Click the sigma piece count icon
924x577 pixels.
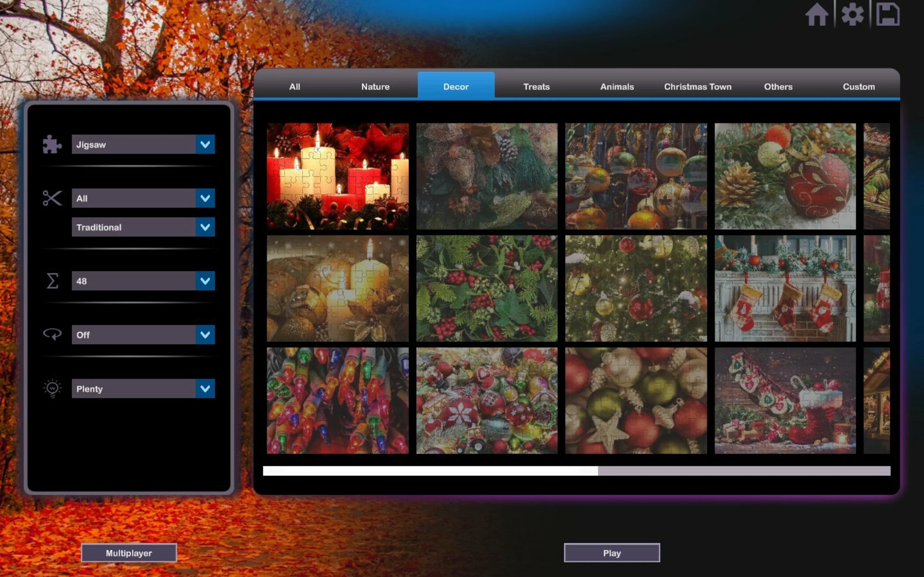click(52, 281)
